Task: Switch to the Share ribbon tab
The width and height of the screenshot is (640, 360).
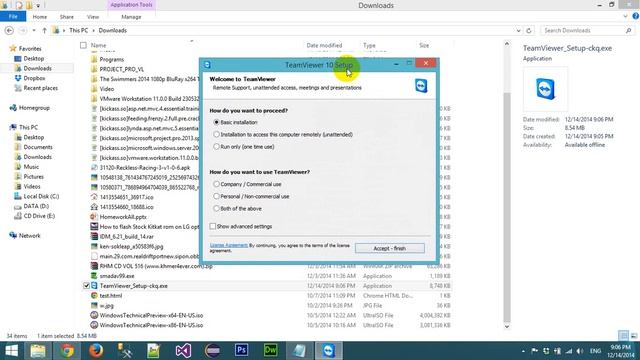Action: click(x=67, y=17)
